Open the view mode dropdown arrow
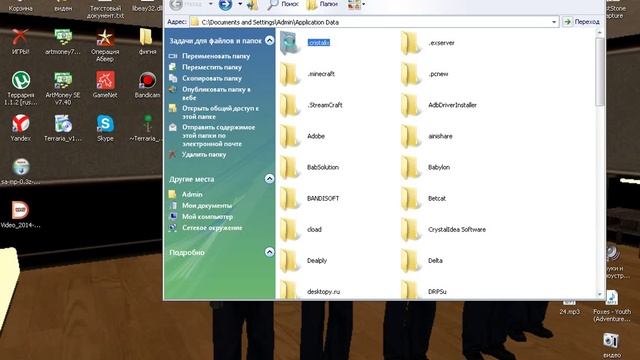Screen dimensions: 640x360 click(x=363, y=4)
